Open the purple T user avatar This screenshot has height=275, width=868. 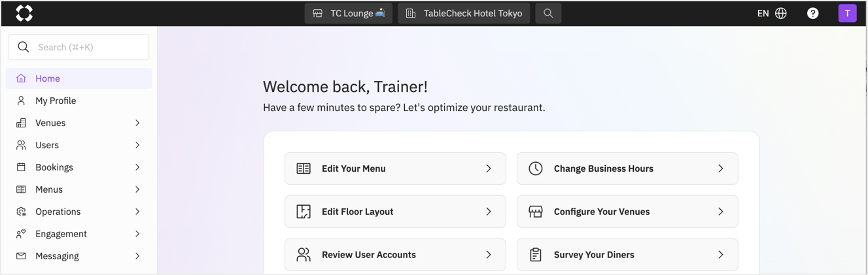[x=847, y=13]
